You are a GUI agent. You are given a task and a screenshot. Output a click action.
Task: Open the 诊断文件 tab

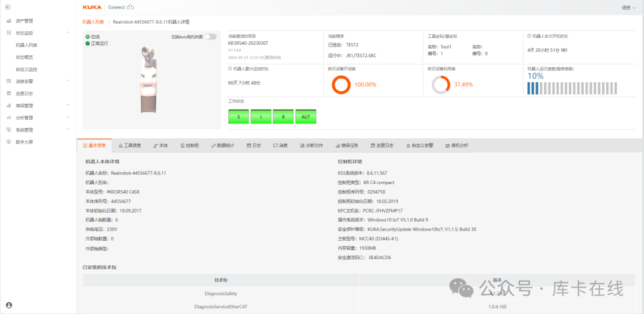pyautogui.click(x=311, y=145)
